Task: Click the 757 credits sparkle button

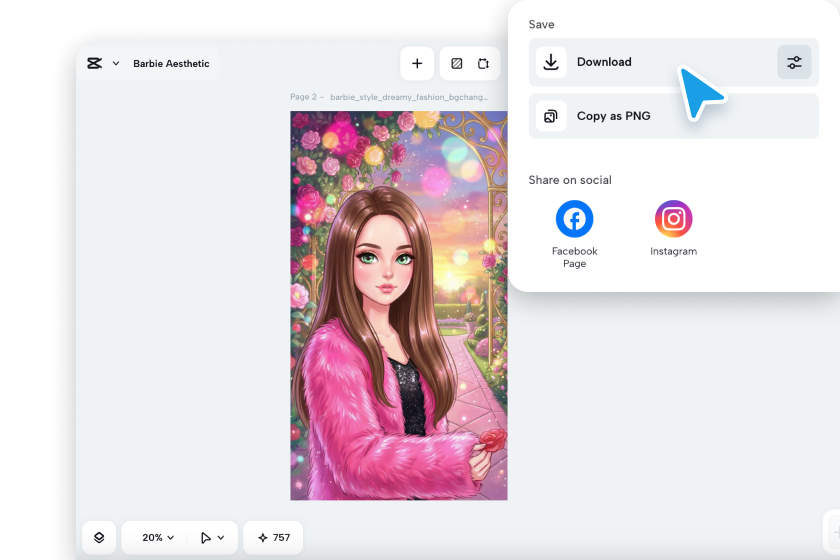Action: [x=273, y=537]
